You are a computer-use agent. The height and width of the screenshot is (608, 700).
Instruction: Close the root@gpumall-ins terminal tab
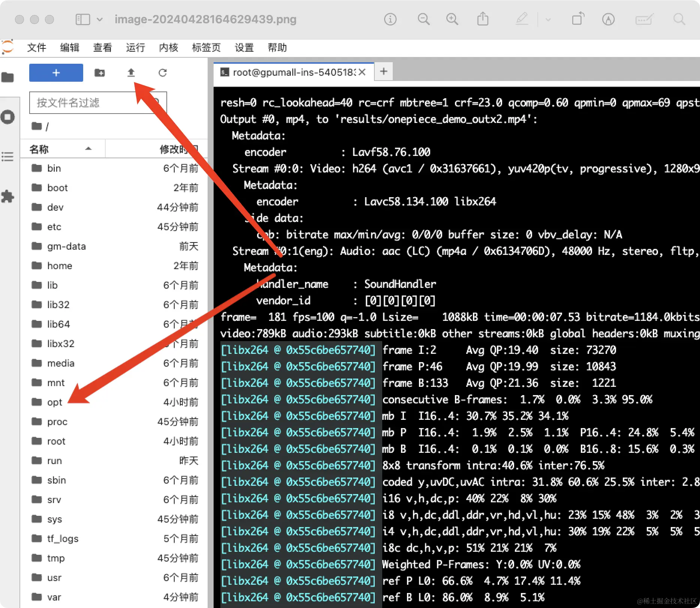[x=362, y=72]
